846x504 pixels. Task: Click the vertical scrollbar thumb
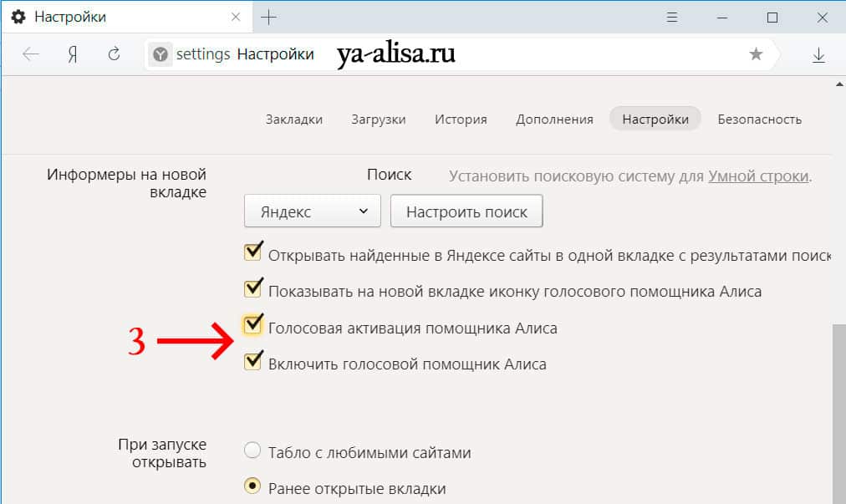click(839, 414)
